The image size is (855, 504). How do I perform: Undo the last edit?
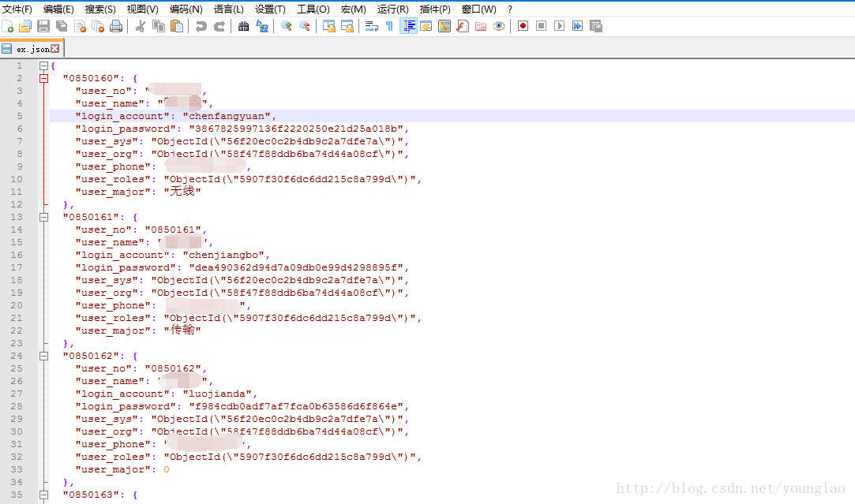201,26
